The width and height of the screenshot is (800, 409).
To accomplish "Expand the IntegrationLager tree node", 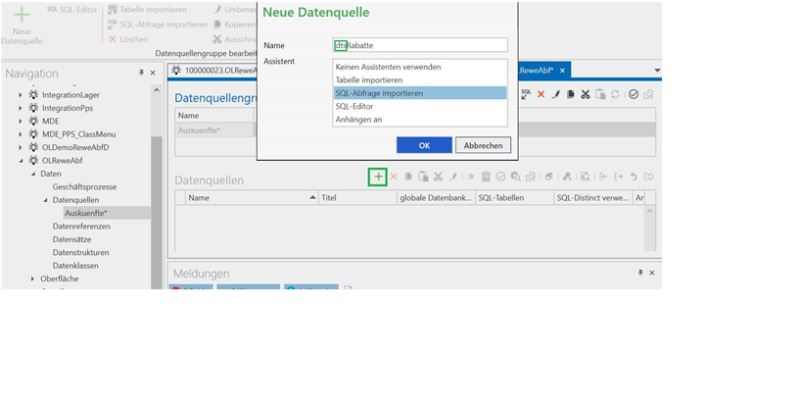I will coord(22,95).
